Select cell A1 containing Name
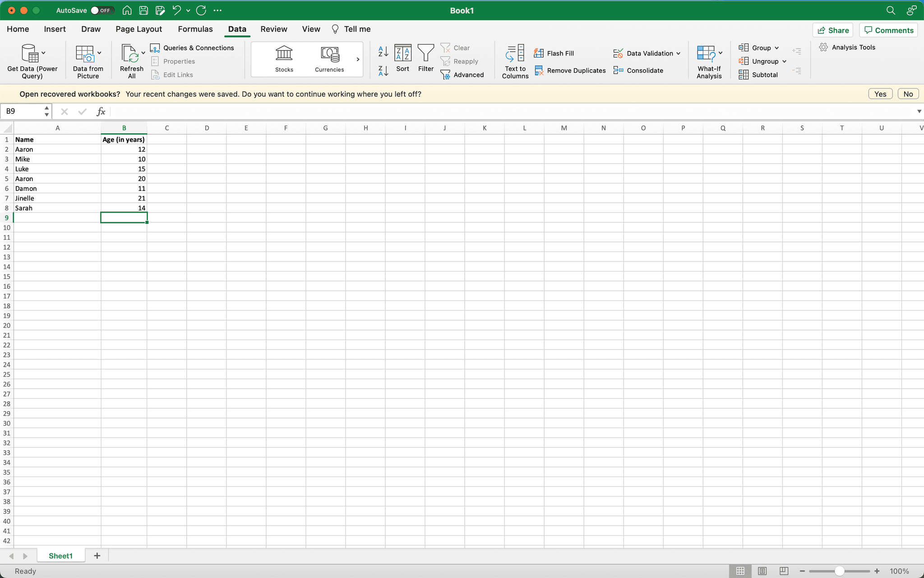924x578 pixels. click(57, 139)
